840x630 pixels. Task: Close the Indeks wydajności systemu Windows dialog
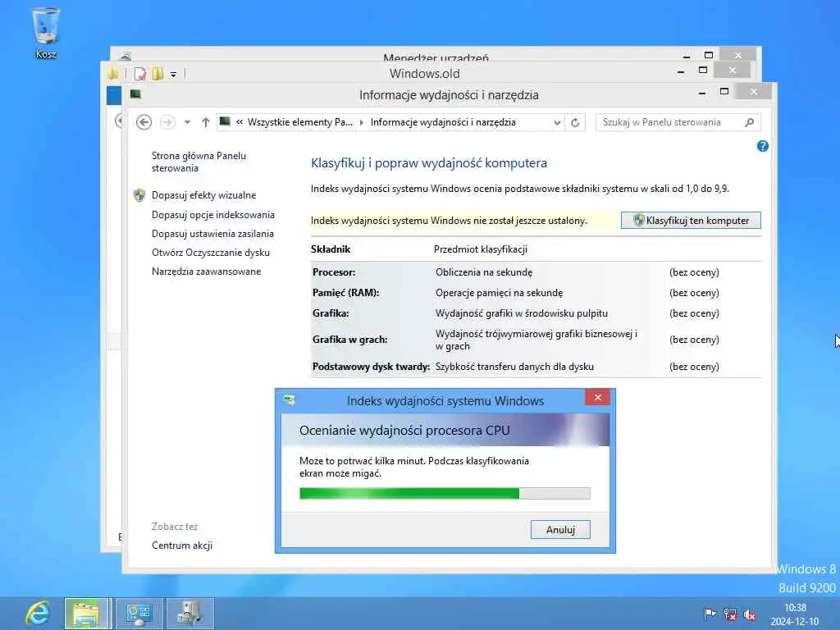tap(598, 397)
